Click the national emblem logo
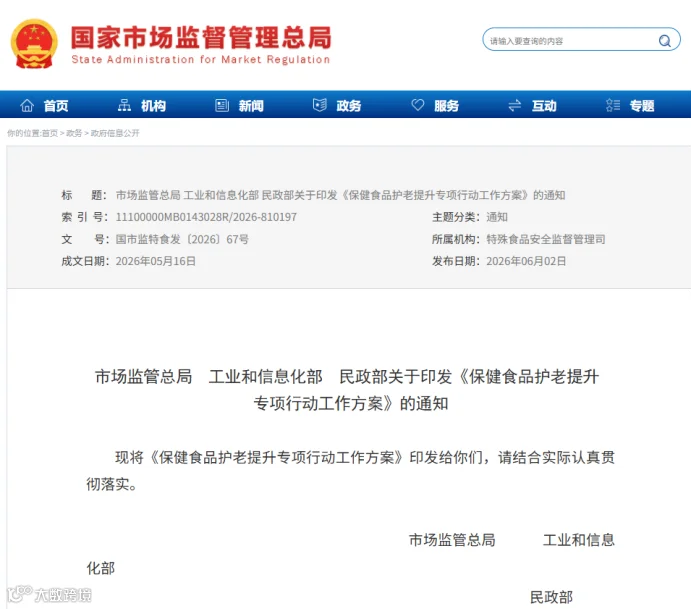 coord(34,44)
